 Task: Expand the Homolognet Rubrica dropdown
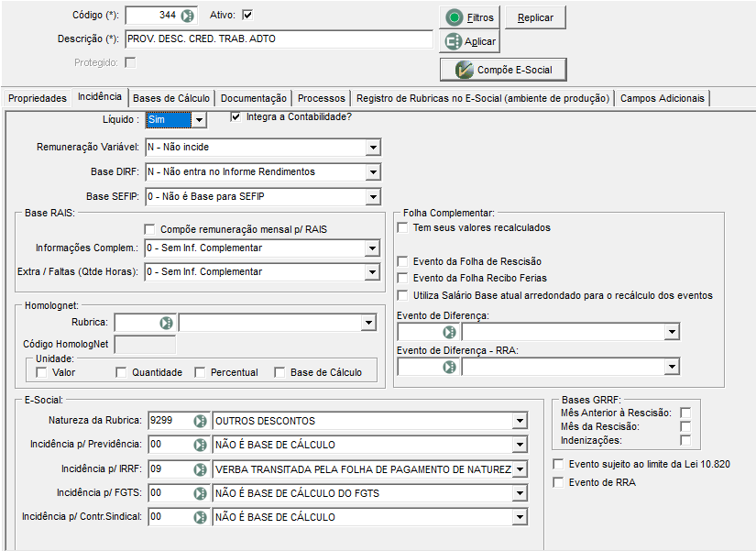(x=368, y=323)
